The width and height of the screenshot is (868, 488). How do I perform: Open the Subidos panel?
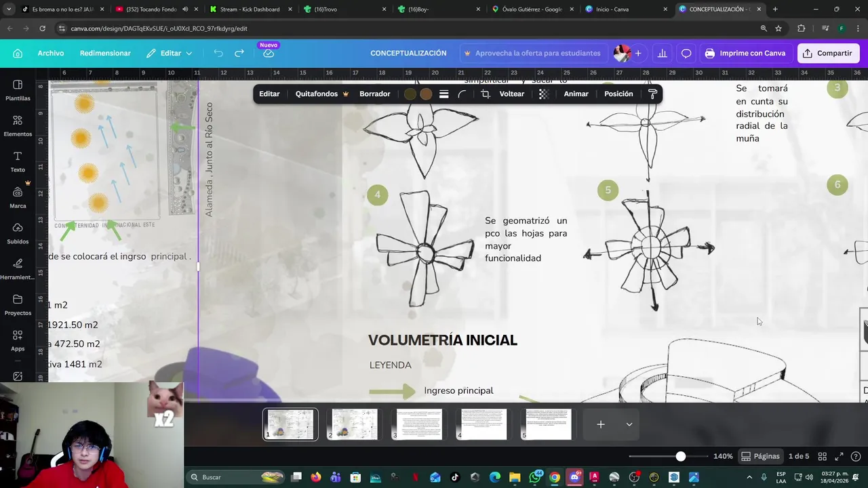18,233
